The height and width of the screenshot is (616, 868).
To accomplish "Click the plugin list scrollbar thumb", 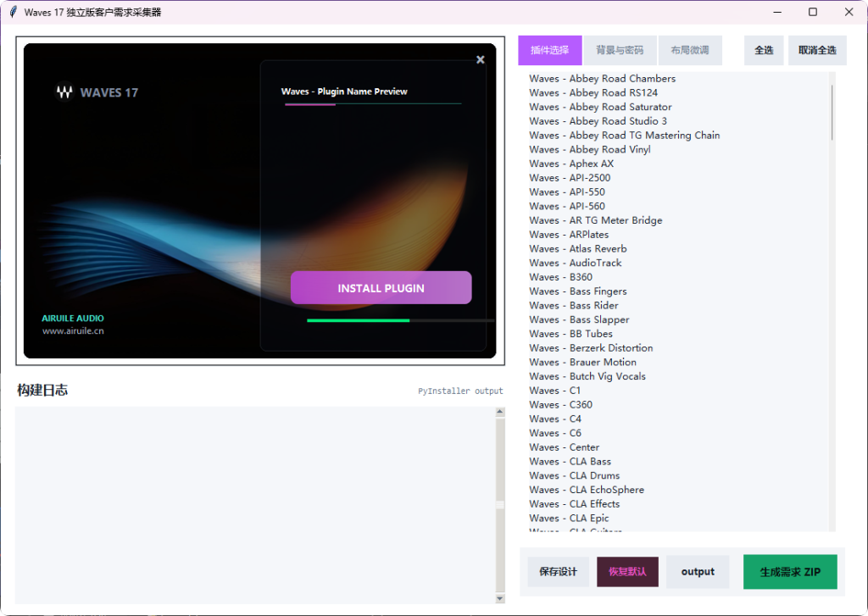I will click(832, 113).
